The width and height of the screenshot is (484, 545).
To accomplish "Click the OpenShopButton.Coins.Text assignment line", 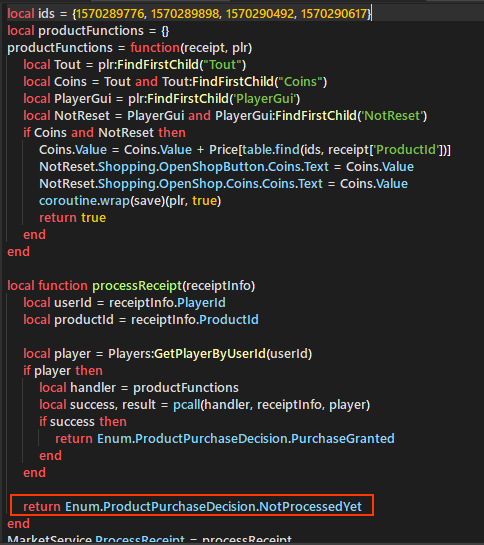I will [226, 167].
